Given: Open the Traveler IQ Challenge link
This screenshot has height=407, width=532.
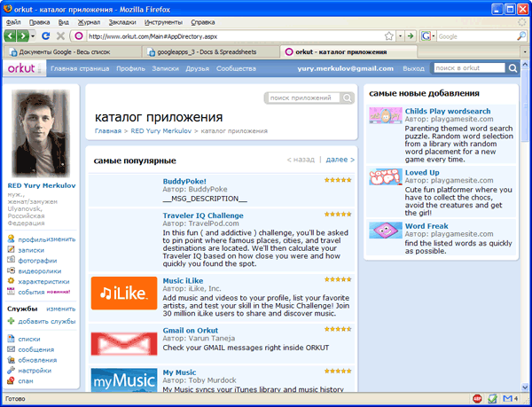Looking at the screenshot, I should 203,215.
